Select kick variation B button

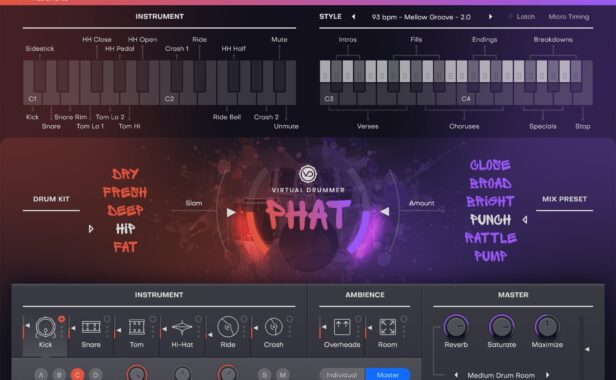pyautogui.click(x=59, y=374)
